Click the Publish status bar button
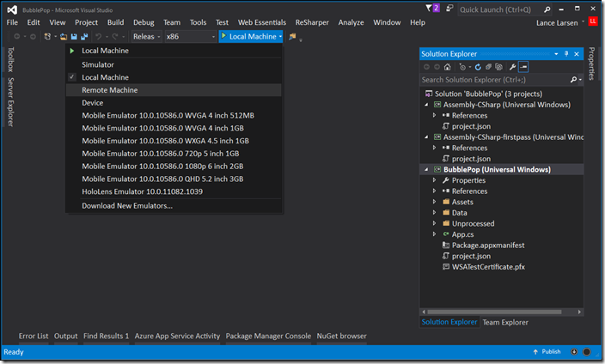The width and height of the screenshot is (605, 364). pyautogui.click(x=547, y=352)
